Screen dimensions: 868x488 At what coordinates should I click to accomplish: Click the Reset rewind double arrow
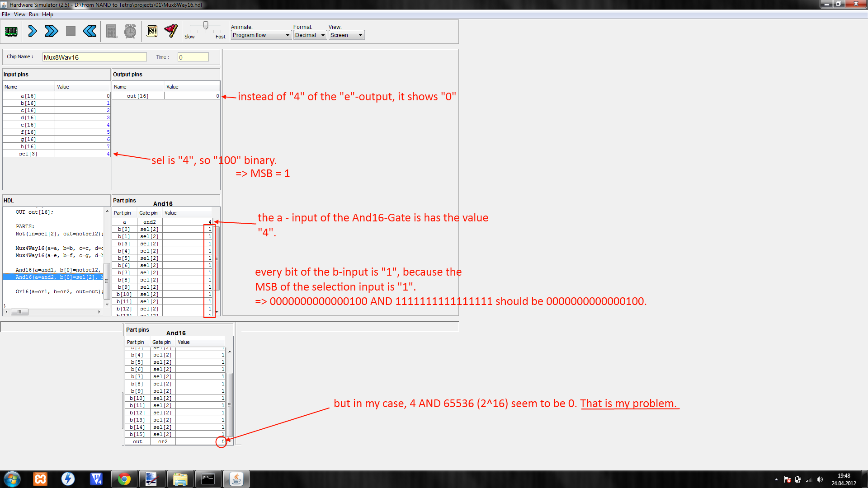pyautogui.click(x=90, y=32)
